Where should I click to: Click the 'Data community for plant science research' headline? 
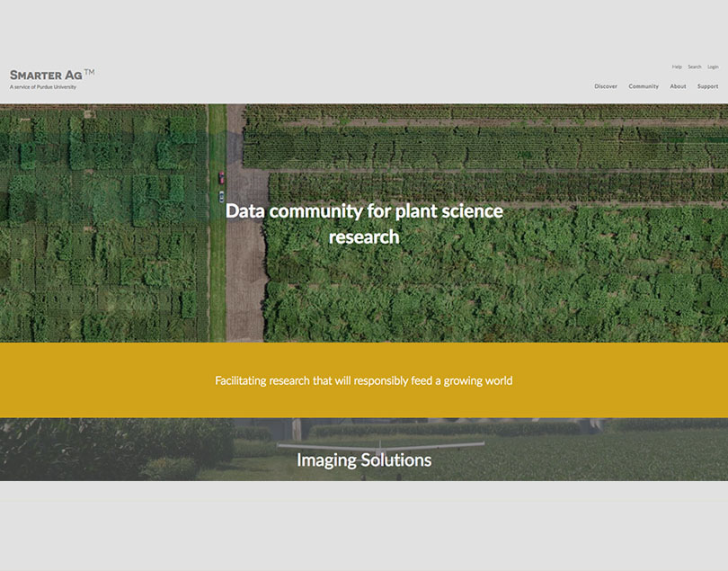coord(364,224)
